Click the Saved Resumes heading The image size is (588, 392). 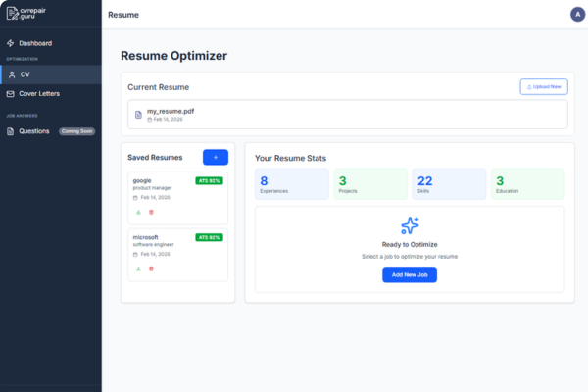tap(155, 158)
